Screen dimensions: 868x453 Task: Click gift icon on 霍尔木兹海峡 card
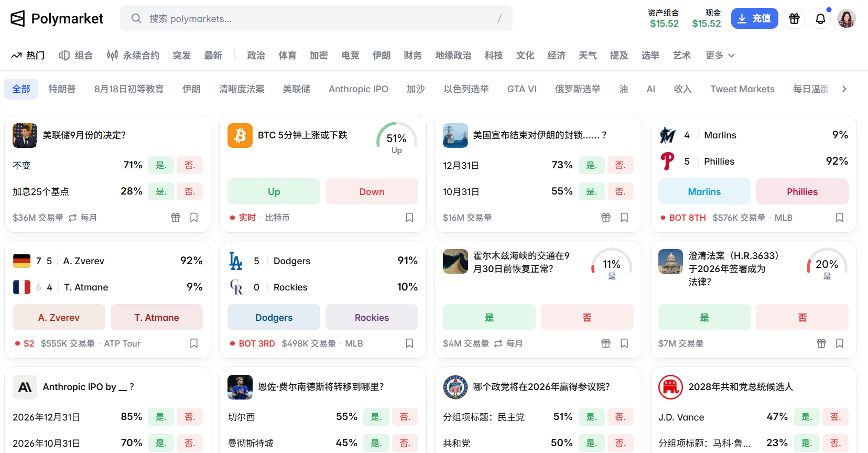pos(606,343)
